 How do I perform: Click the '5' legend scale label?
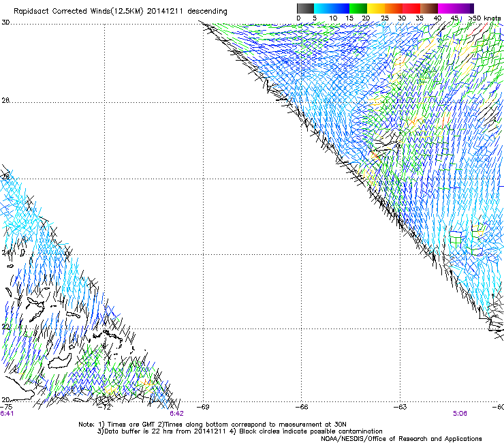pos(315,18)
